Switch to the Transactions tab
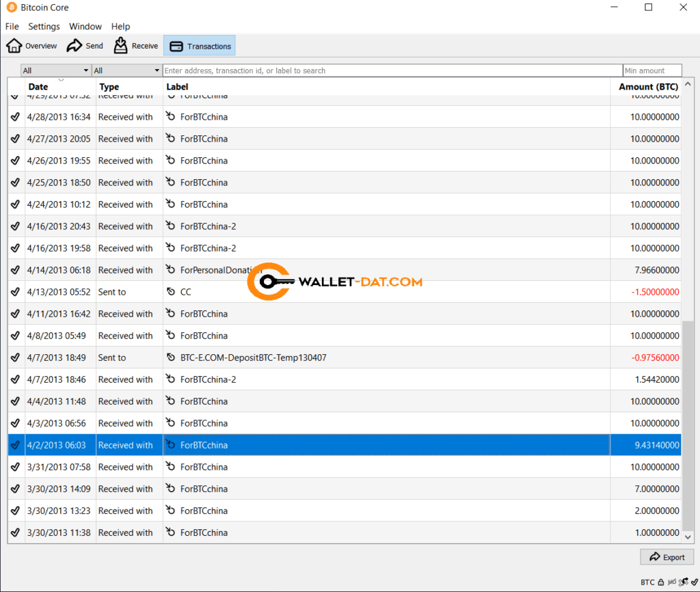The width and height of the screenshot is (700, 592). click(199, 45)
